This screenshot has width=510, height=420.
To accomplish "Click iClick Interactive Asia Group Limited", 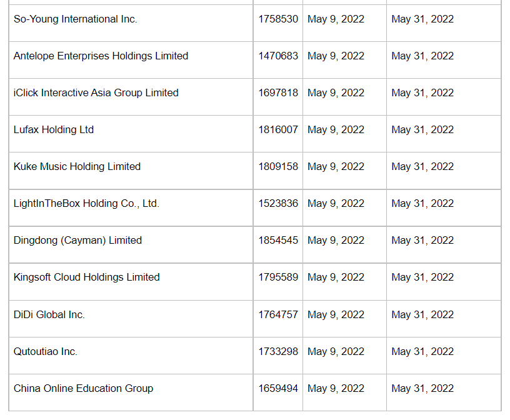I will point(96,93).
